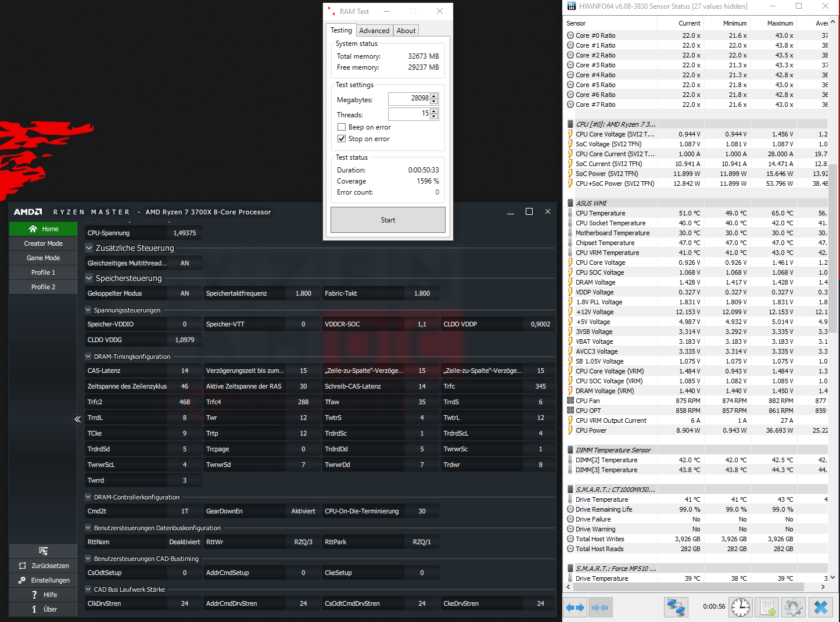Click Drive Failure sensor row icon
This screenshot has width=840, height=622.
(x=570, y=519)
